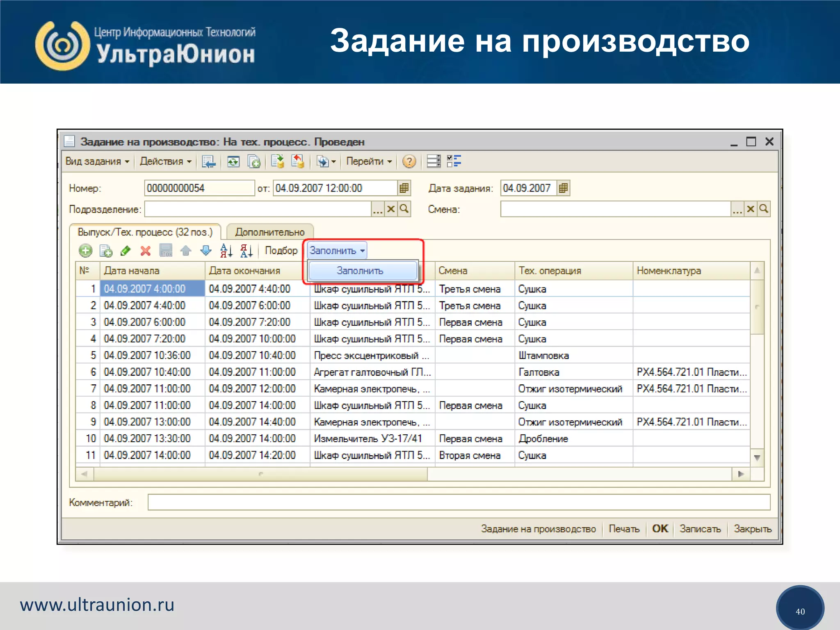Click the question mark help icon

pos(409,162)
